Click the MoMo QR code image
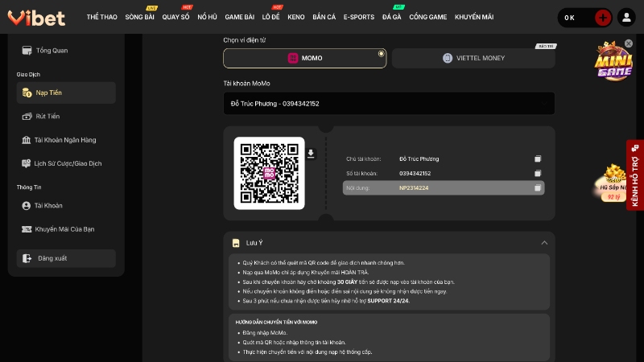This screenshot has width=644, height=362. (x=270, y=173)
